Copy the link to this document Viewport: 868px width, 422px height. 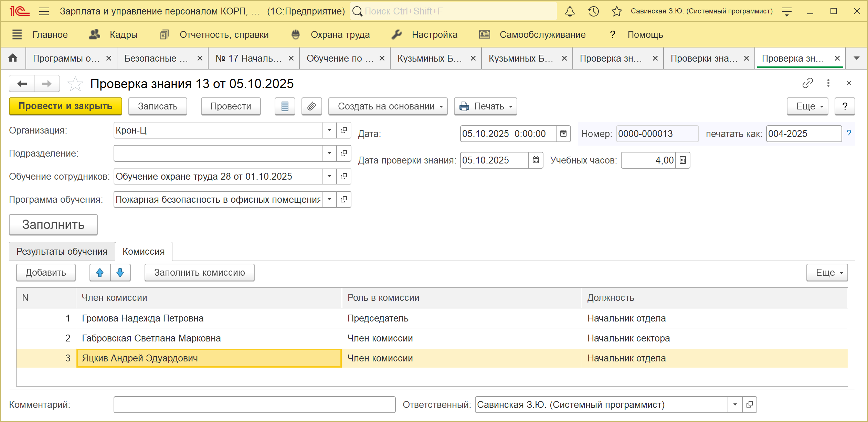pyautogui.click(x=807, y=83)
